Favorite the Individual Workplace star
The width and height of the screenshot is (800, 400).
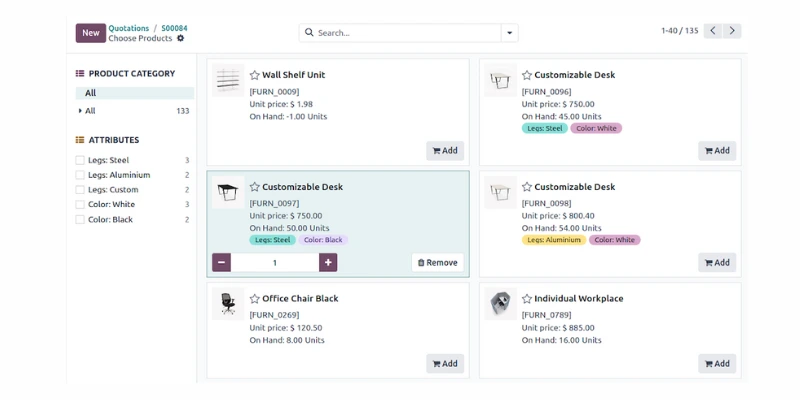click(527, 298)
